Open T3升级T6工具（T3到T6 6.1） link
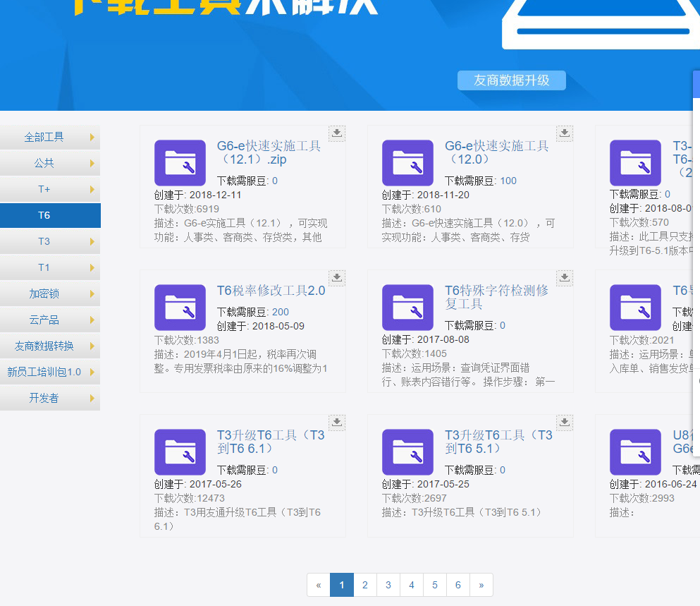Image resolution: width=700 pixels, height=606 pixels. [x=271, y=442]
